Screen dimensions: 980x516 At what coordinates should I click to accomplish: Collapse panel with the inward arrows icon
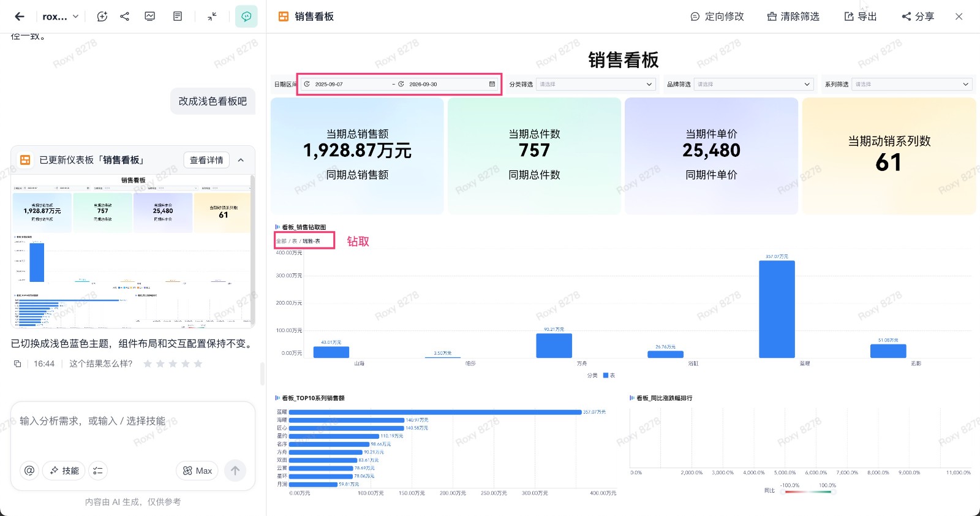pyautogui.click(x=212, y=17)
